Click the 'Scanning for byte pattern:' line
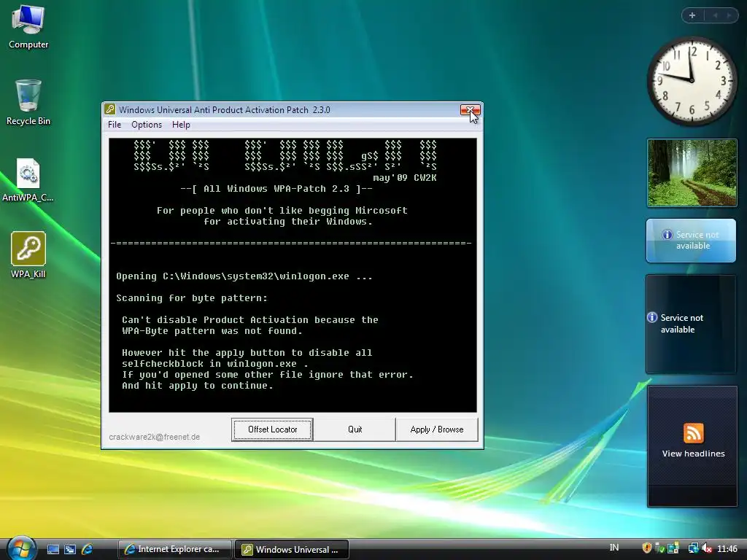 click(x=192, y=298)
